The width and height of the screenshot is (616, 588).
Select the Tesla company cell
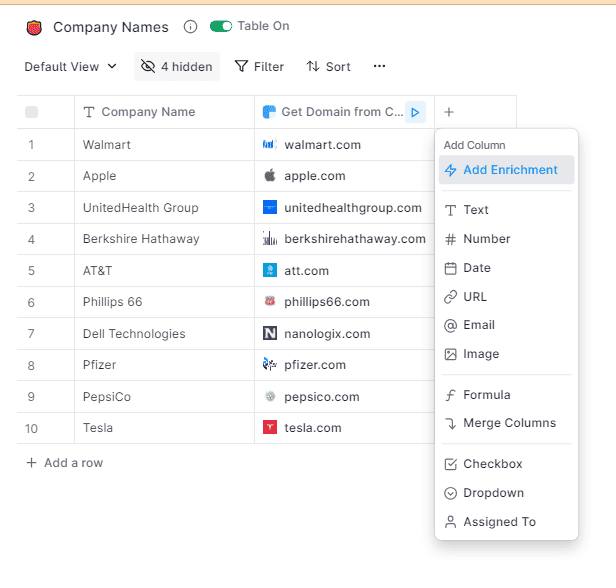[x=164, y=428]
